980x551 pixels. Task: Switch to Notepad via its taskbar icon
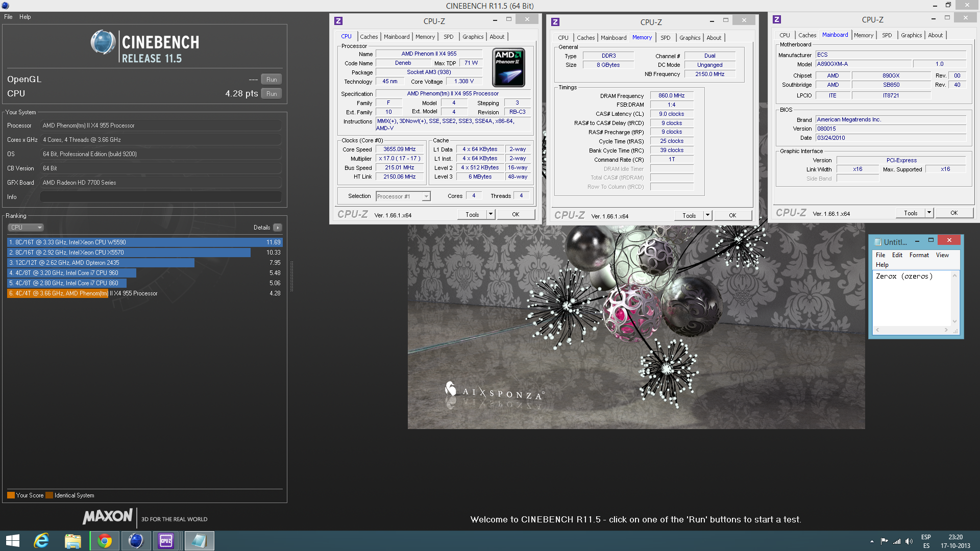point(199,541)
